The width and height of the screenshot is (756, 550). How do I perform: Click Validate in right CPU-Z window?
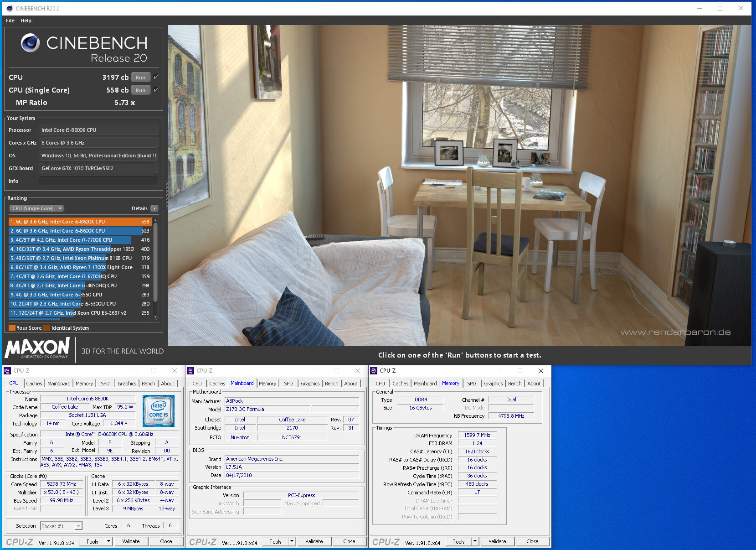pyautogui.click(x=497, y=541)
